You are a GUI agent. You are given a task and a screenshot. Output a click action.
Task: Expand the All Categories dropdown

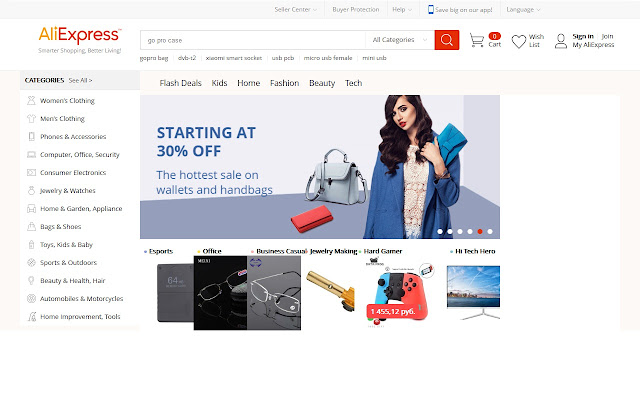[400, 40]
